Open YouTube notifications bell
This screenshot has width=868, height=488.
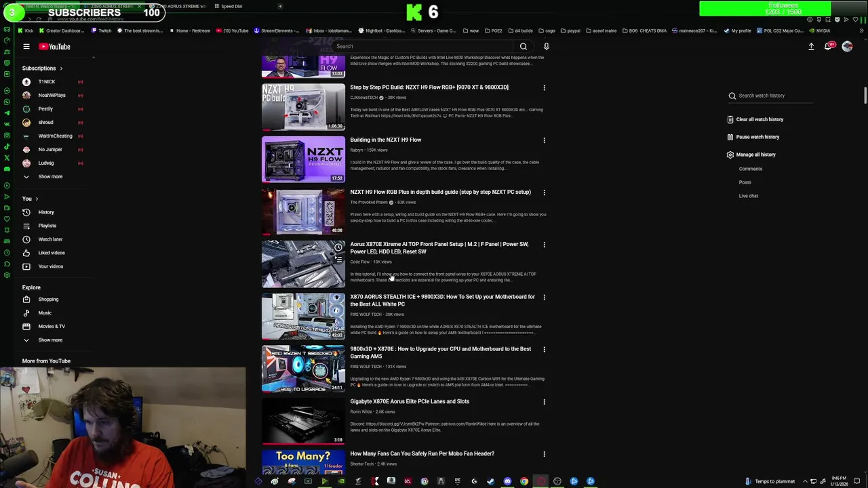(828, 47)
